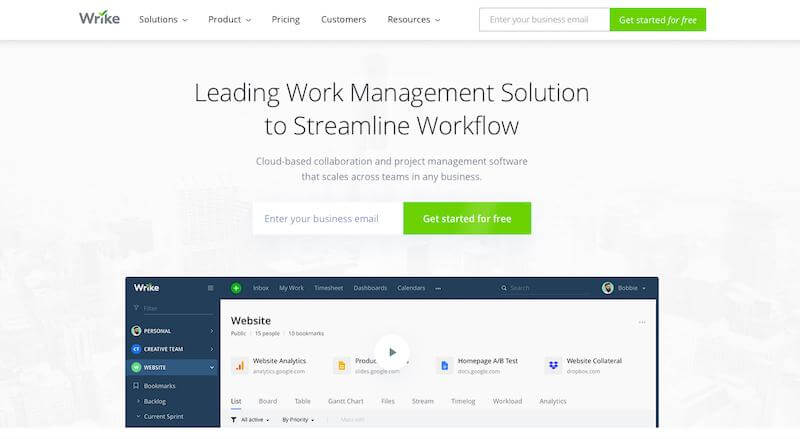
Task: Click the Dropbox icon
Action: (553, 365)
